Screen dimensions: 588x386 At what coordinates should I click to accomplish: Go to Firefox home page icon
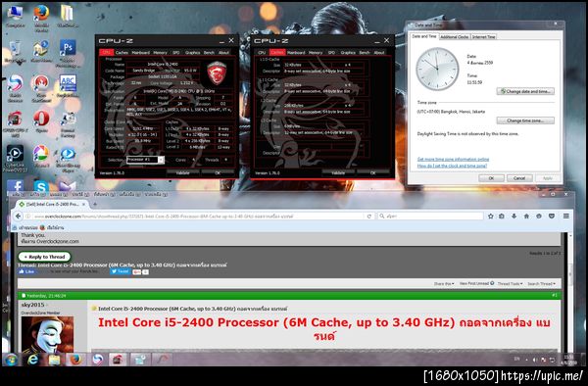click(526, 217)
